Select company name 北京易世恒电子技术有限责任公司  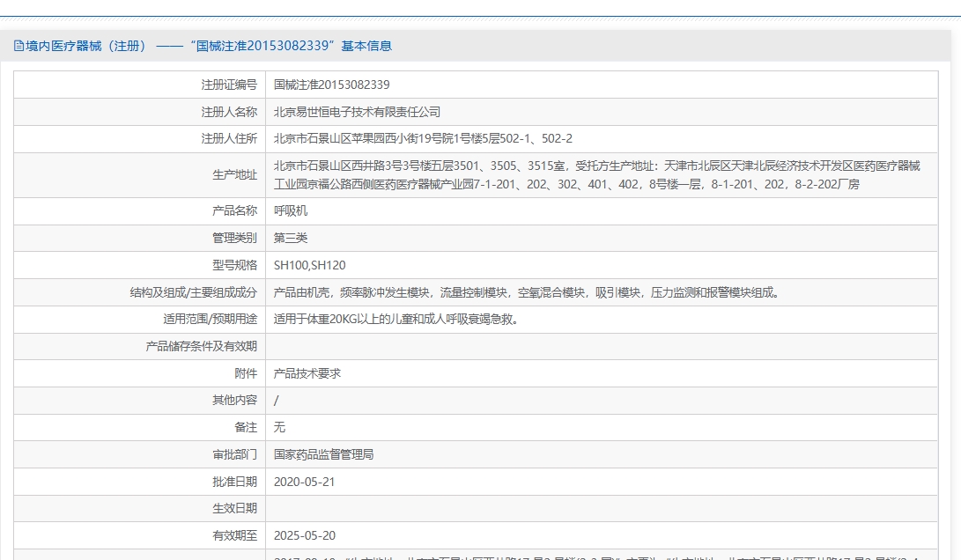click(x=357, y=112)
